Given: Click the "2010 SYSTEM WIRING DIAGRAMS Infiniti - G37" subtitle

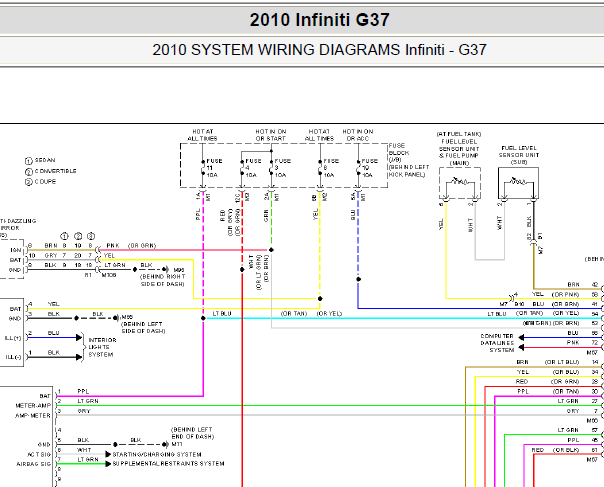Looking at the screenshot, I should [319, 50].
